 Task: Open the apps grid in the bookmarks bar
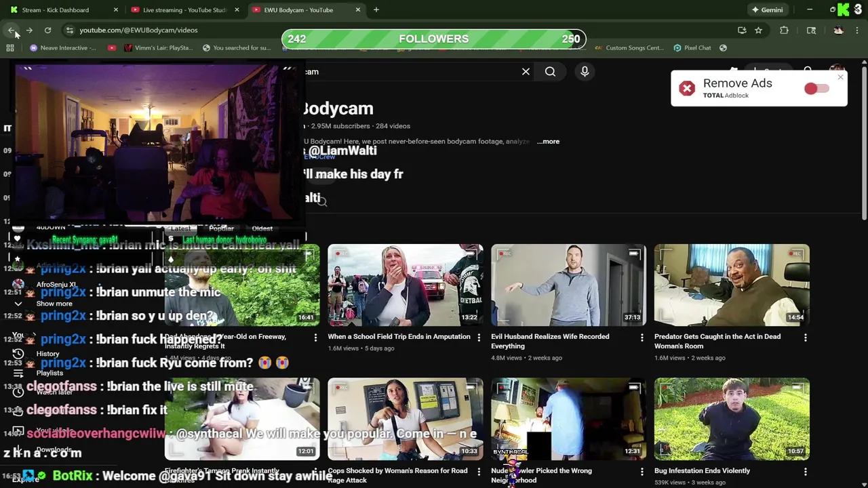pyautogui.click(x=10, y=48)
